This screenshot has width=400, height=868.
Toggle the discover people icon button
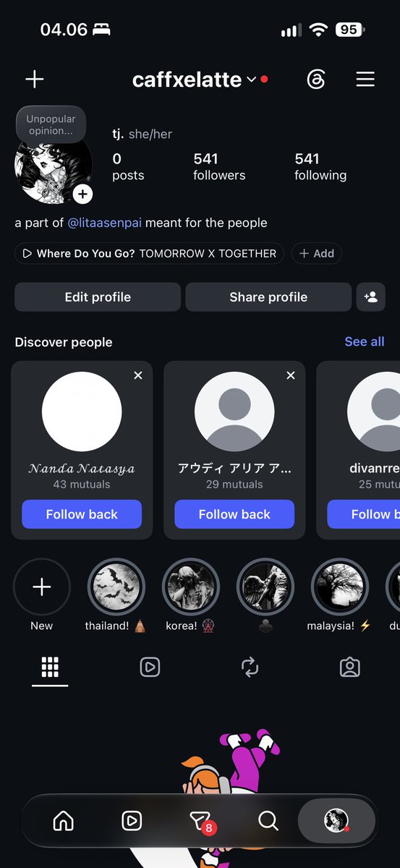tap(370, 297)
